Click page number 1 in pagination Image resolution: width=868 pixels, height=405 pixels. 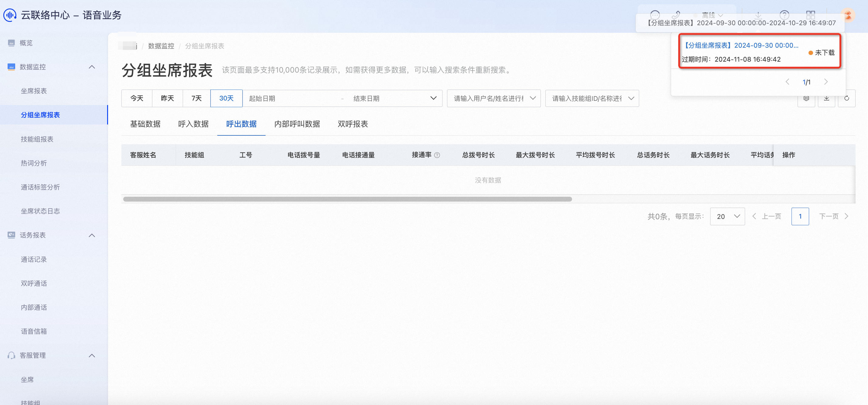pyautogui.click(x=800, y=216)
